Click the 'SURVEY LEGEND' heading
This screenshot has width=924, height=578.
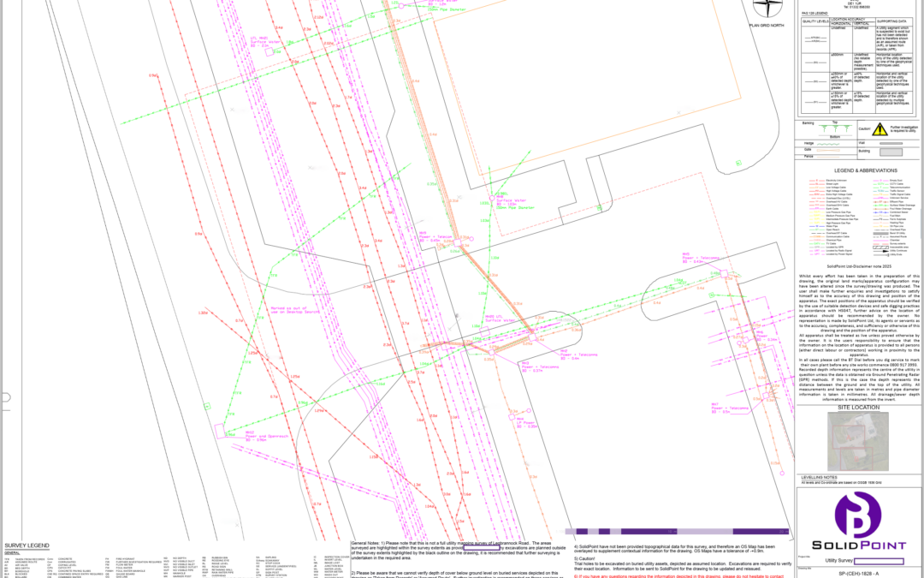(27, 545)
